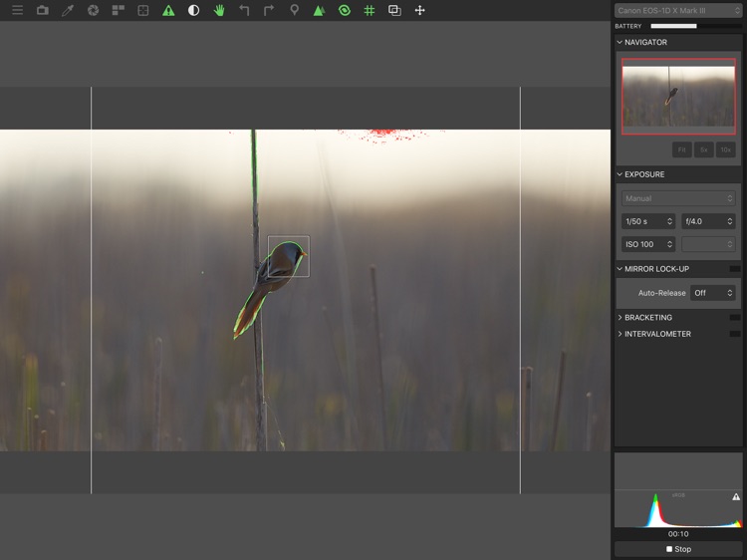Open the Manual exposure mode dropdown
Screen dimensions: 747x560
[x=678, y=198]
